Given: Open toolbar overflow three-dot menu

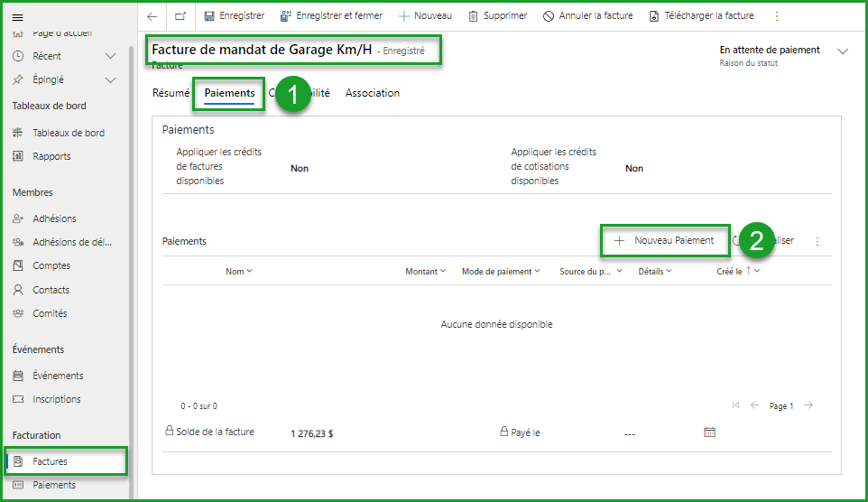Looking at the screenshot, I should 777,16.
